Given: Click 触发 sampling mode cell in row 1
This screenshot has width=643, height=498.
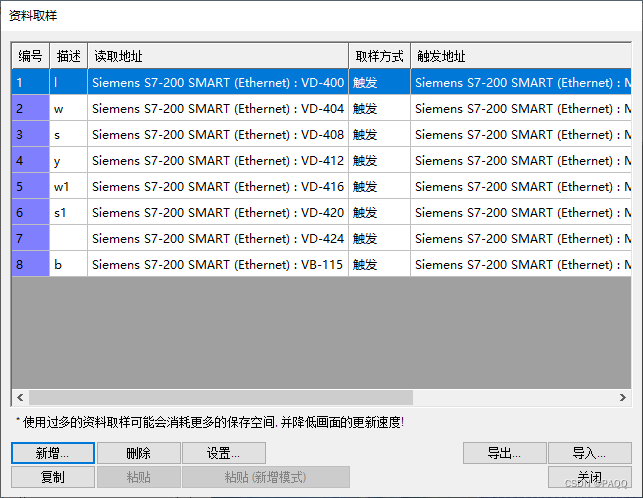Looking at the screenshot, I should 380,82.
